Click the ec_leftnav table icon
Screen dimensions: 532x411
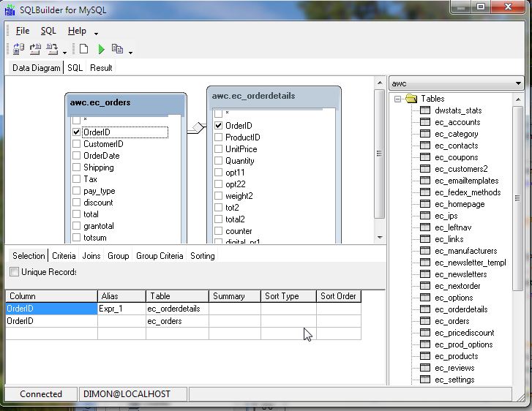(424, 227)
